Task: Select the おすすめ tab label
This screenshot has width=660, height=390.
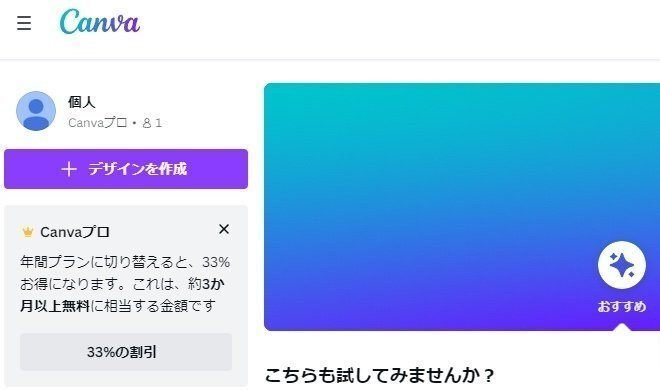Action: tap(622, 306)
